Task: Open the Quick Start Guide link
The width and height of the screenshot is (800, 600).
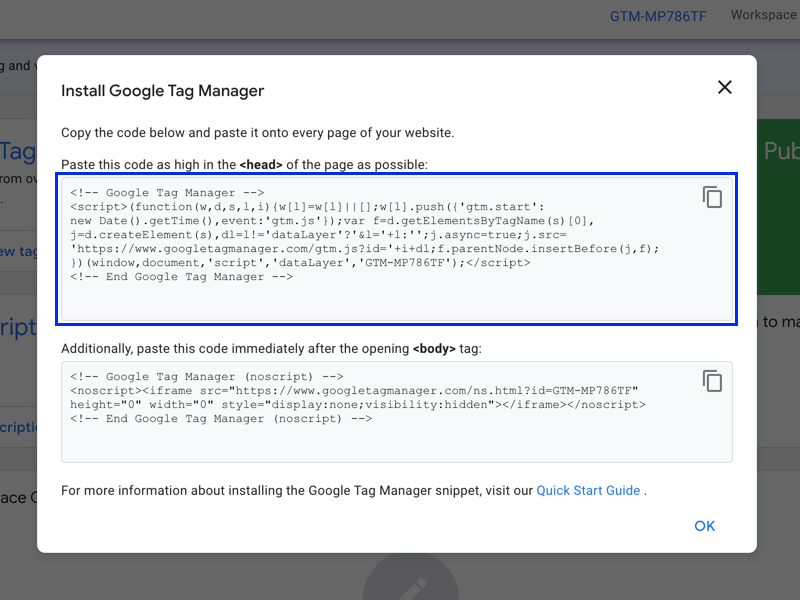Action: coord(588,491)
